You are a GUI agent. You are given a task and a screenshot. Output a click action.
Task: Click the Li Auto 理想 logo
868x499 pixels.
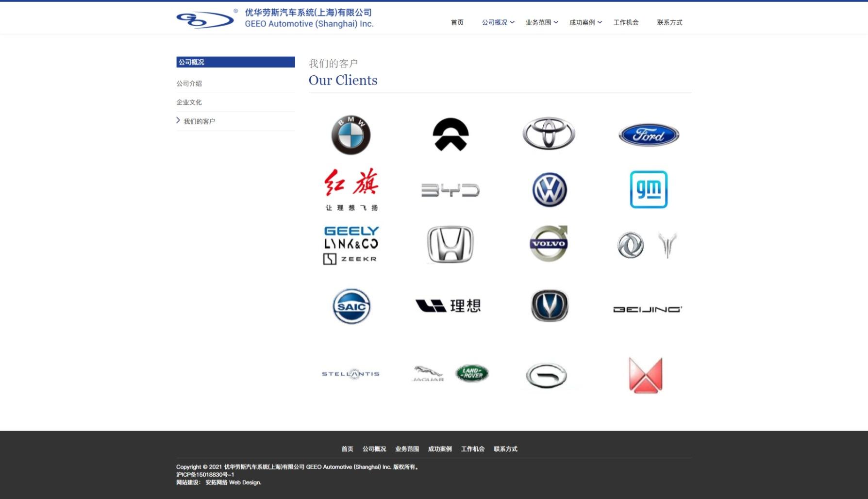coord(448,305)
